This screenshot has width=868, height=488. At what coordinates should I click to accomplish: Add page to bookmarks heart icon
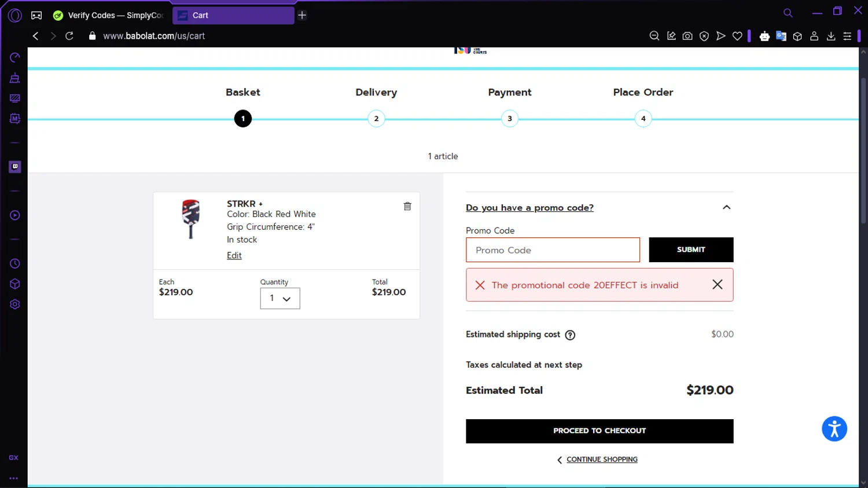click(x=737, y=36)
